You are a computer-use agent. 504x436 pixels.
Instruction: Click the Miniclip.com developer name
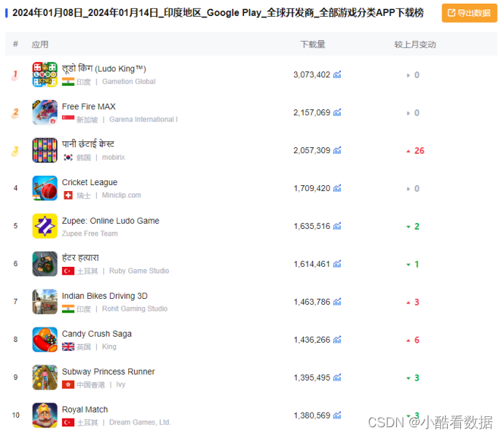click(122, 195)
